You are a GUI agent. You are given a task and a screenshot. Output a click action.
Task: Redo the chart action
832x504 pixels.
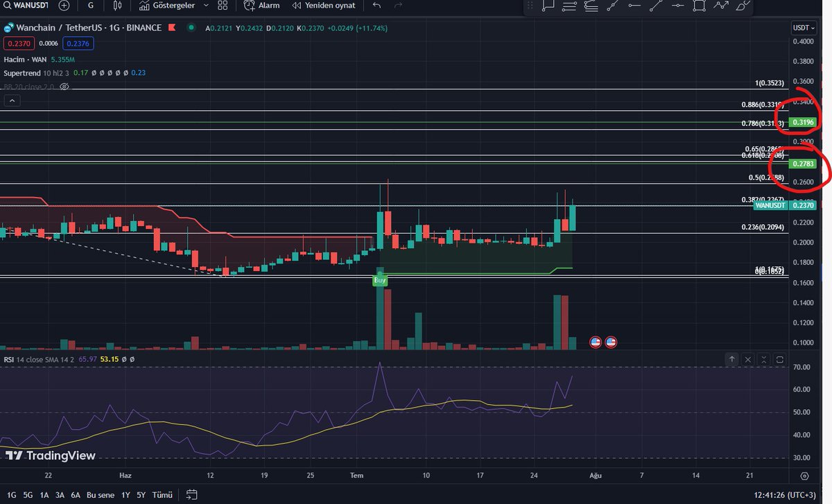click(x=398, y=6)
